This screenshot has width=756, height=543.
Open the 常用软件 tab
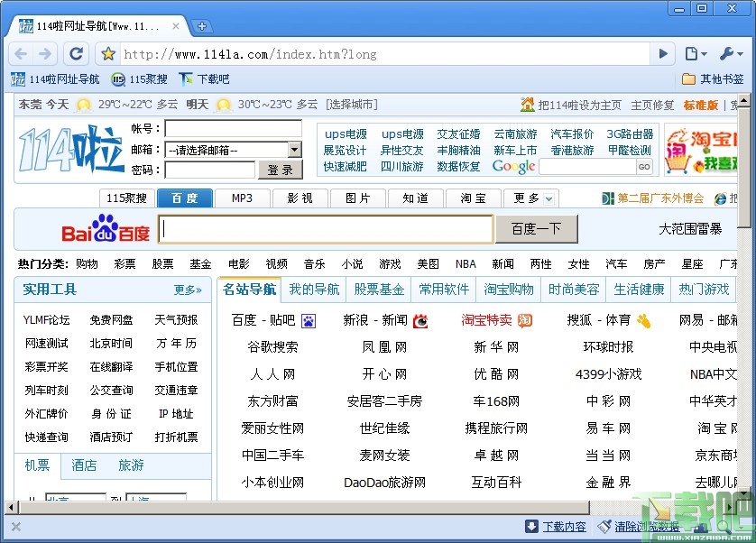pyautogui.click(x=444, y=290)
